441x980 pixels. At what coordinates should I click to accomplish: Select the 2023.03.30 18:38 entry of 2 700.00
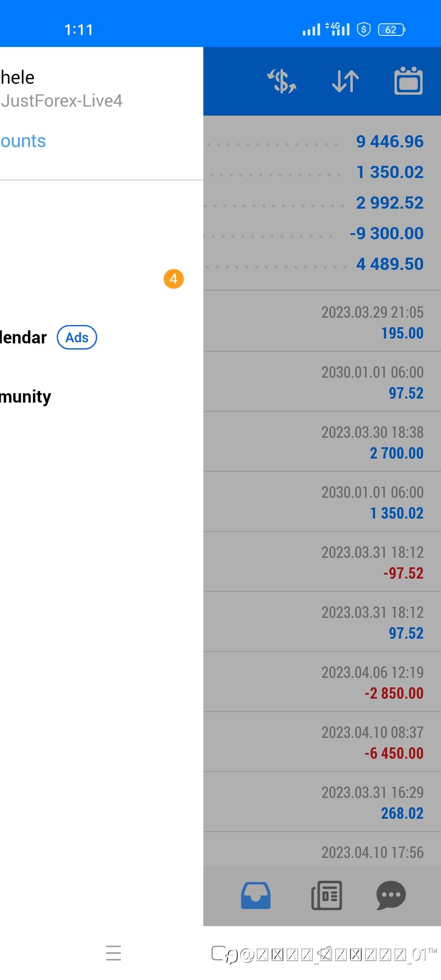tap(322, 442)
